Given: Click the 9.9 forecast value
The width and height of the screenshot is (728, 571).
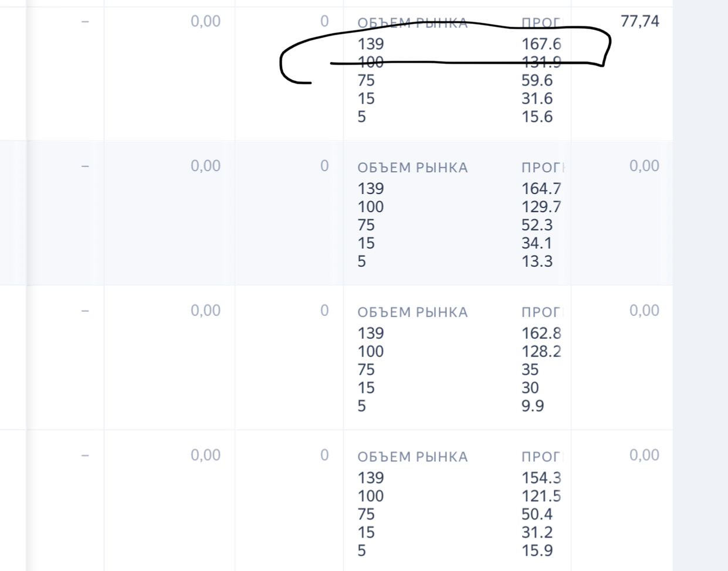Looking at the screenshot, I should point(533,406).
